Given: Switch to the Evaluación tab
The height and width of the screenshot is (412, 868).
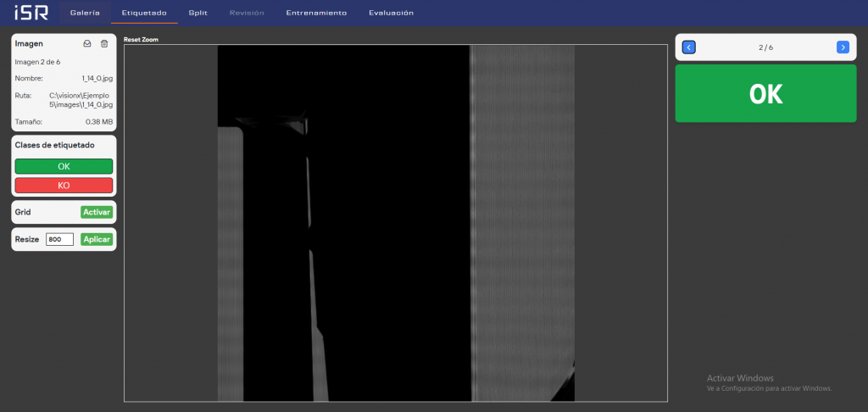Looking at the screenshot, I should 391,13.
